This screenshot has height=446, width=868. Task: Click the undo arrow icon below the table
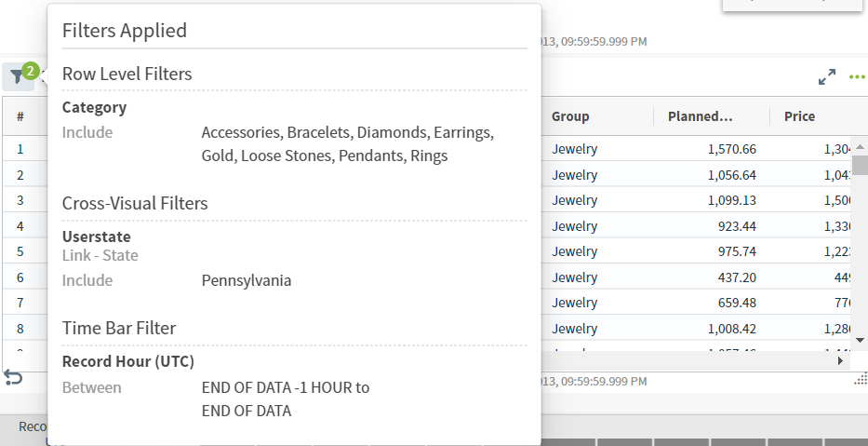[x=13, y=377]
